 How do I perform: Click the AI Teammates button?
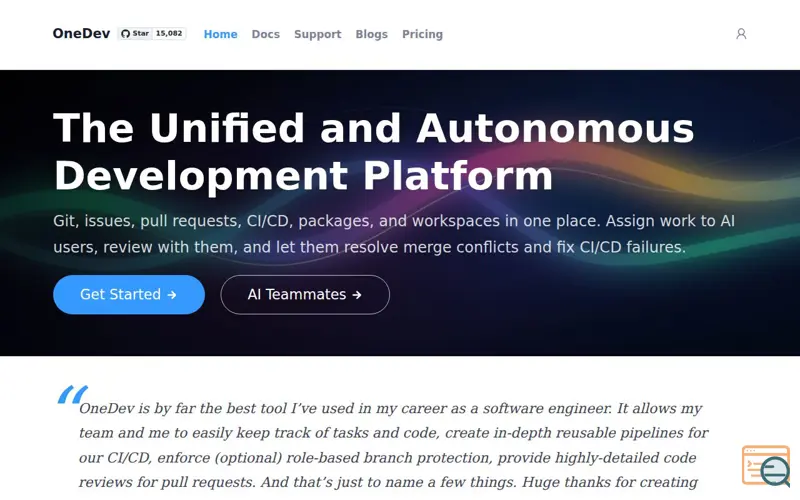coord(305,294)
